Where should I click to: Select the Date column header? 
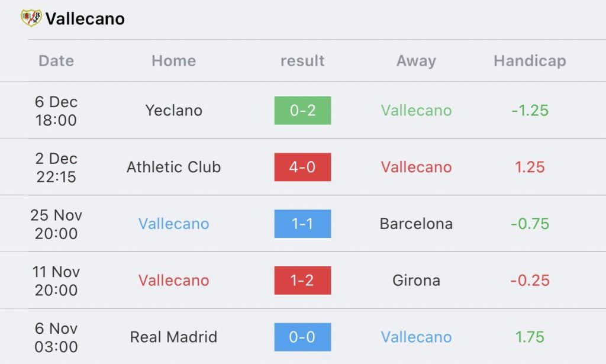point(56,60)
